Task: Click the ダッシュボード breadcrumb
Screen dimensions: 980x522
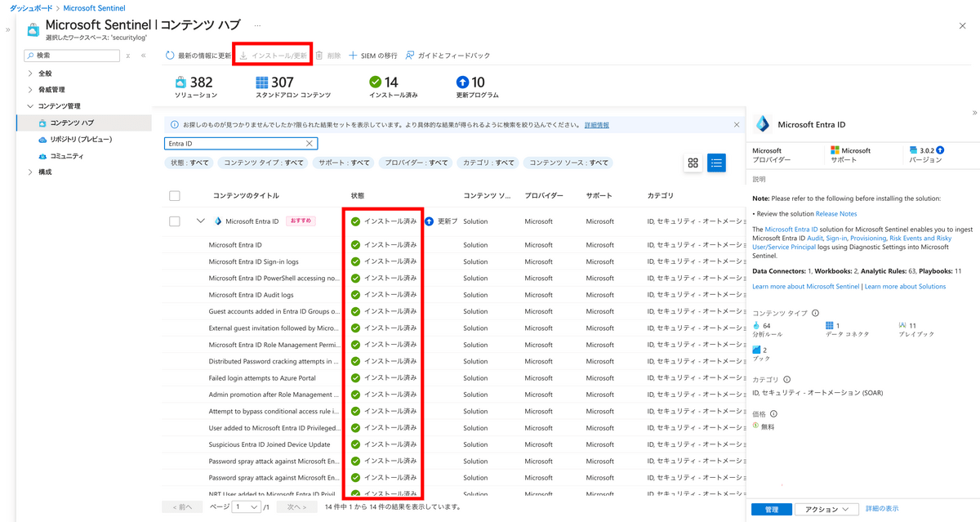Action: click(x=31, y=8)
